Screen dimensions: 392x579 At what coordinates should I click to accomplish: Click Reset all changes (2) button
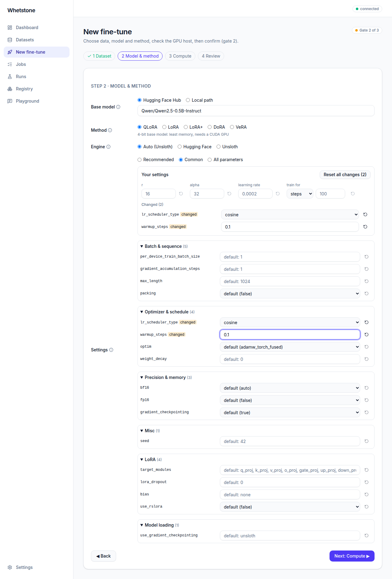click(345, 175)
